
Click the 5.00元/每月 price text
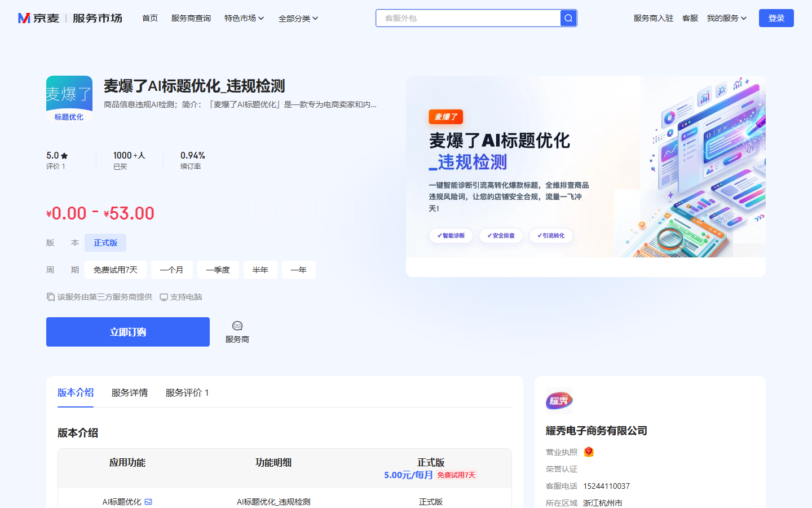pos(408,475)
